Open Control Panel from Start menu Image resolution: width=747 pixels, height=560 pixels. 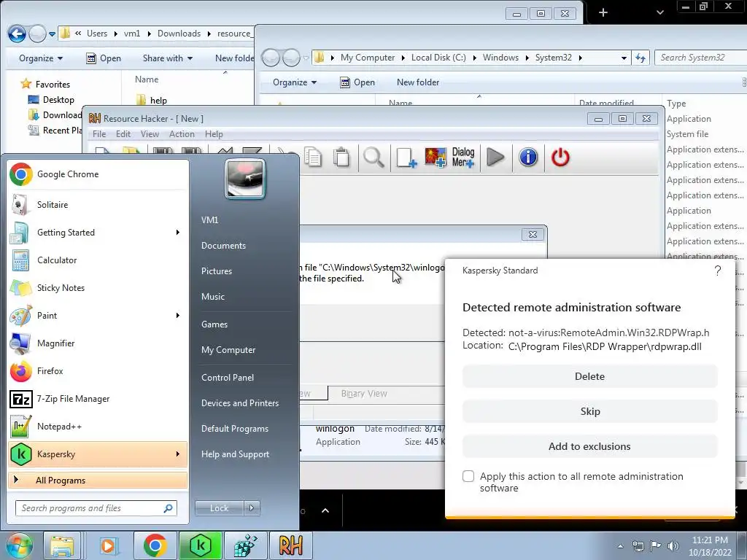pyautogui.click(x=228, y=378)
